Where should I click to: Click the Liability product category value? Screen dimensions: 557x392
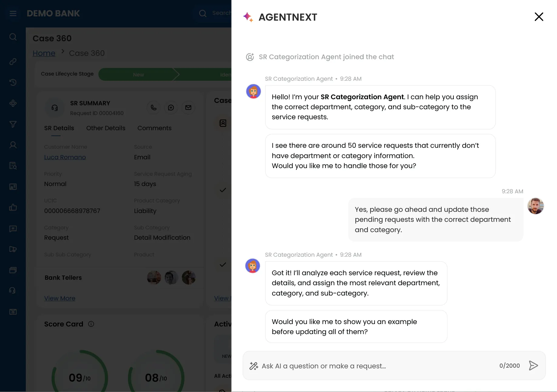[145, 211]
